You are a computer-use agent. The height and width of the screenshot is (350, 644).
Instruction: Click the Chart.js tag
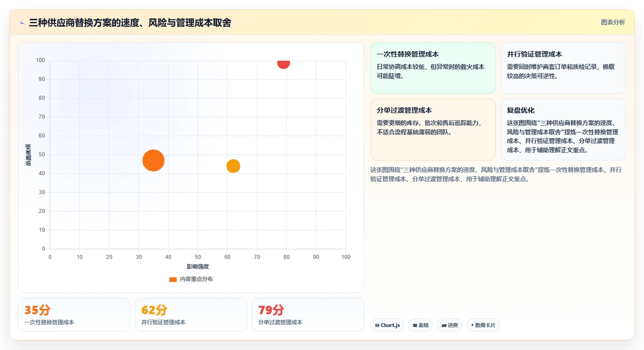(x=387, y=325)
